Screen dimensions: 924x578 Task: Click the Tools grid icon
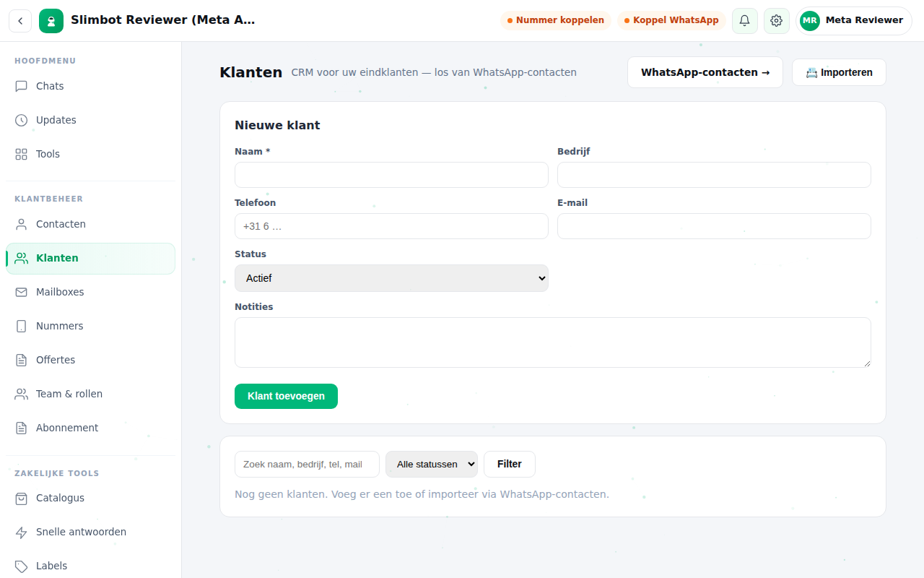pyautogui.click(x=22, y=154)
